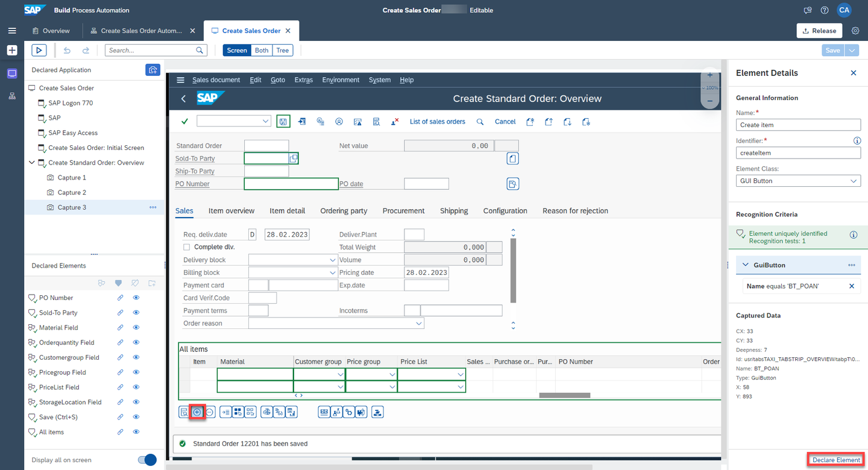
Task: Click the zoom out minus on the zoom control
Action: tap(709, 101)
